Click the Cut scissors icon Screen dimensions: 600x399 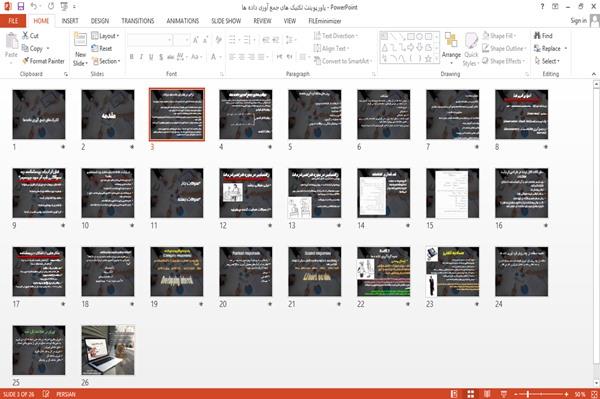tap(25, 36)
